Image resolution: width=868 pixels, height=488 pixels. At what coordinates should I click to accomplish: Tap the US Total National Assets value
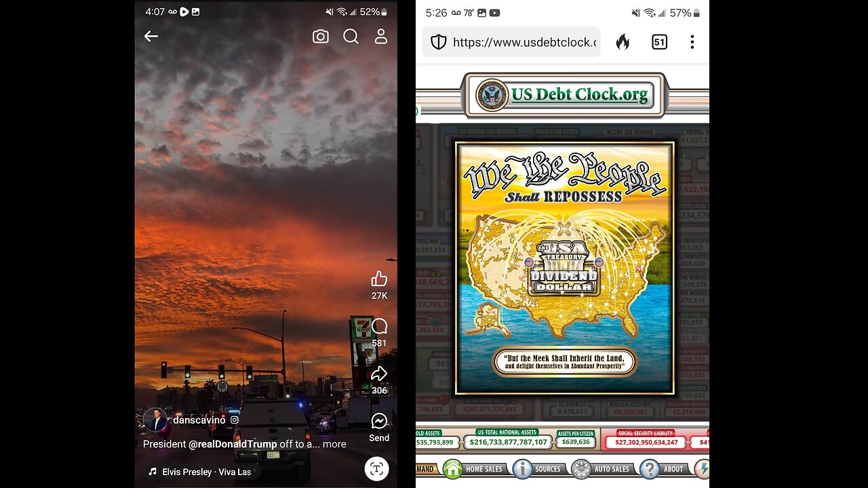(508, 442)
